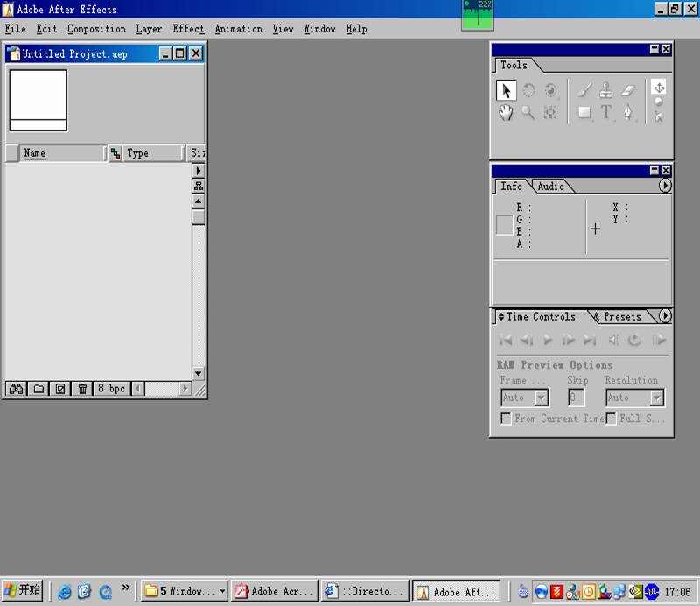The width and height of the screenshot is (700, 606).
Task: Switch to the Director taskbar button
Action: point(365,591)
